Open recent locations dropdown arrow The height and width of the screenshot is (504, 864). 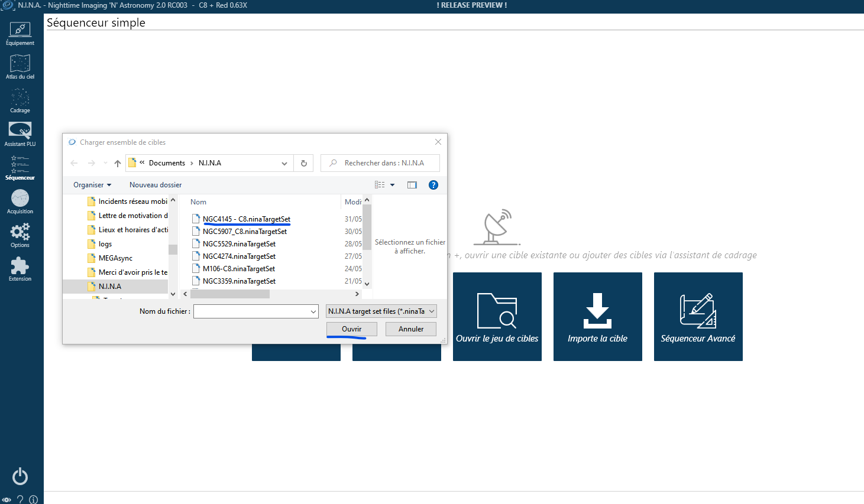coord(105,163)
